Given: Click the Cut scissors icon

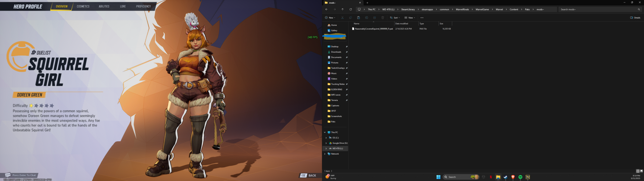Looking at the screenshot, I should pyautogui.click(x=342, y=18).
